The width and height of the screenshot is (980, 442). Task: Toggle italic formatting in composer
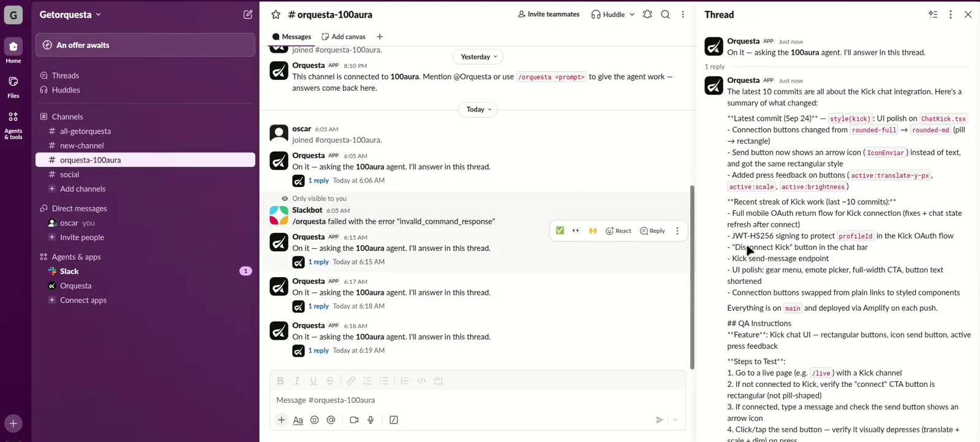coord(297,381)
